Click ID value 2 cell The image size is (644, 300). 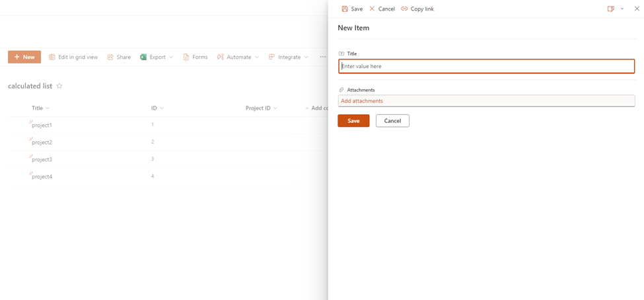click(153, 142)
